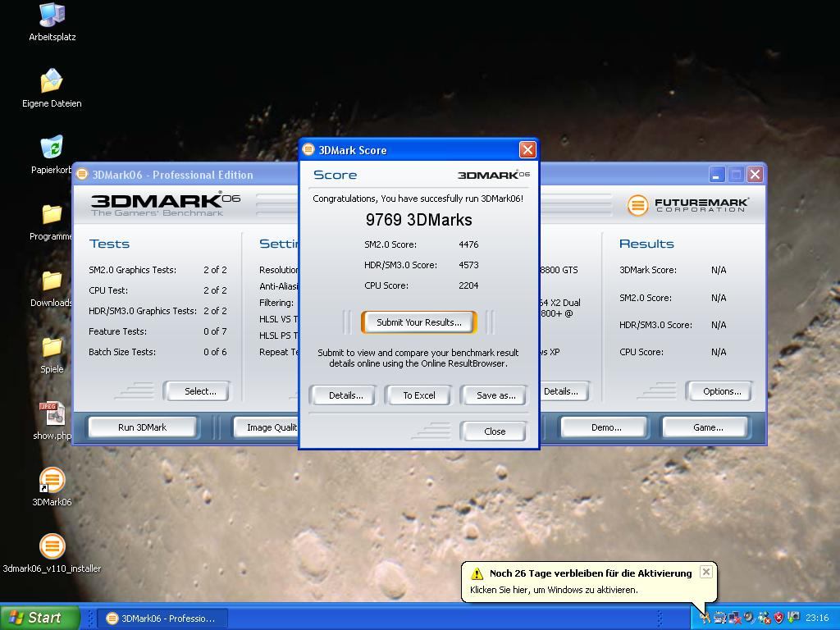Open Eigene Dateien folder icon
Viewport: 840px width, 630px height.
[52, 89]
